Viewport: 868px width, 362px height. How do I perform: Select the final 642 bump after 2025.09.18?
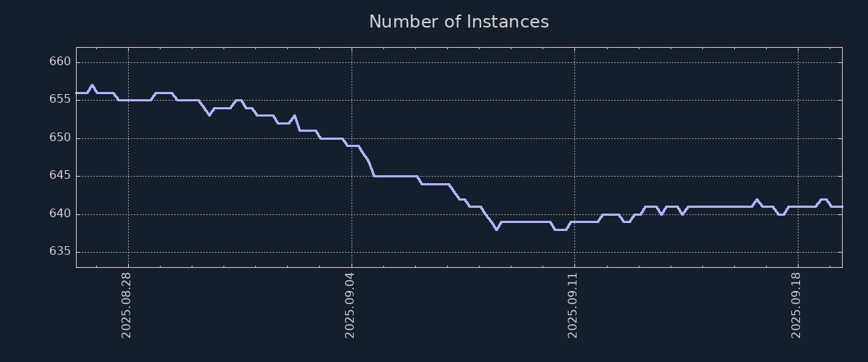pos(823,199)
